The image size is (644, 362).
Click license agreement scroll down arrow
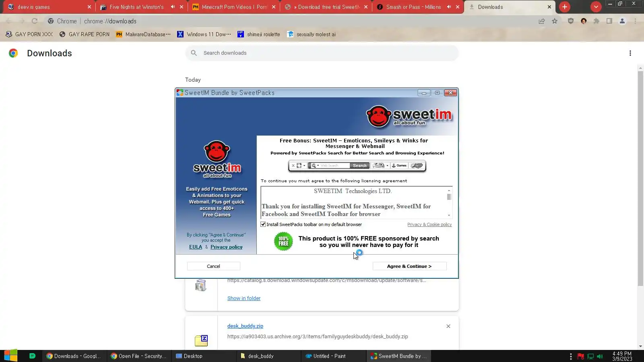[449, 215]
